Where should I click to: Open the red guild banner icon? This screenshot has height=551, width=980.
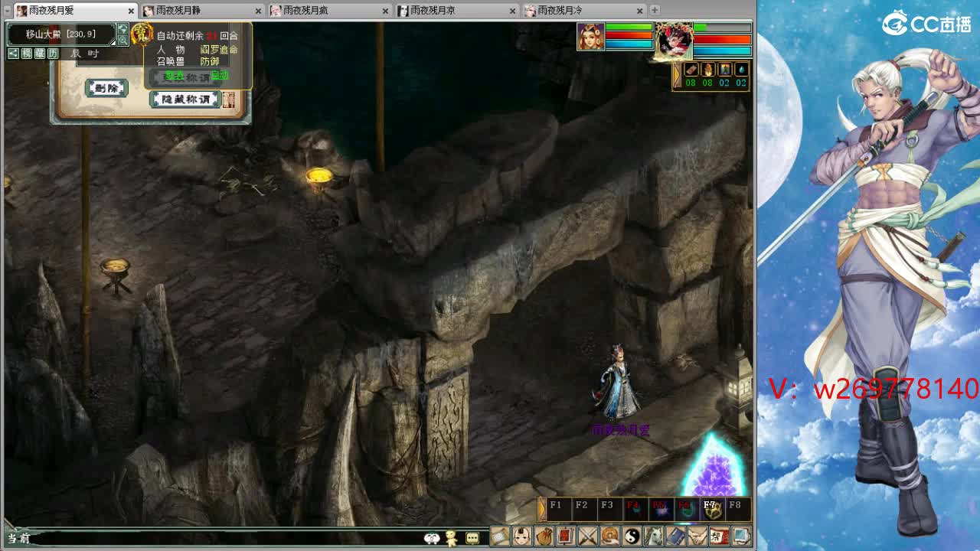tap(719, 536)
